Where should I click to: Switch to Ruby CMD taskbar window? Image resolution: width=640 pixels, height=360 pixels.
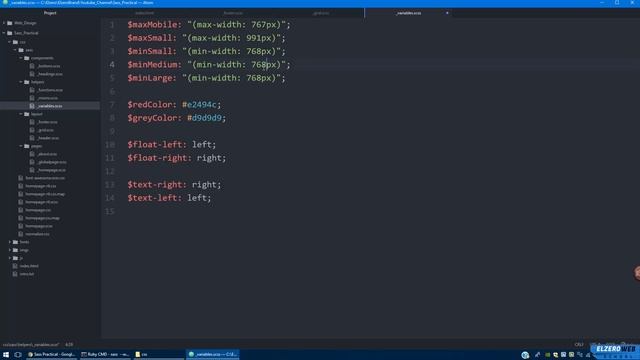click(105, 355)
